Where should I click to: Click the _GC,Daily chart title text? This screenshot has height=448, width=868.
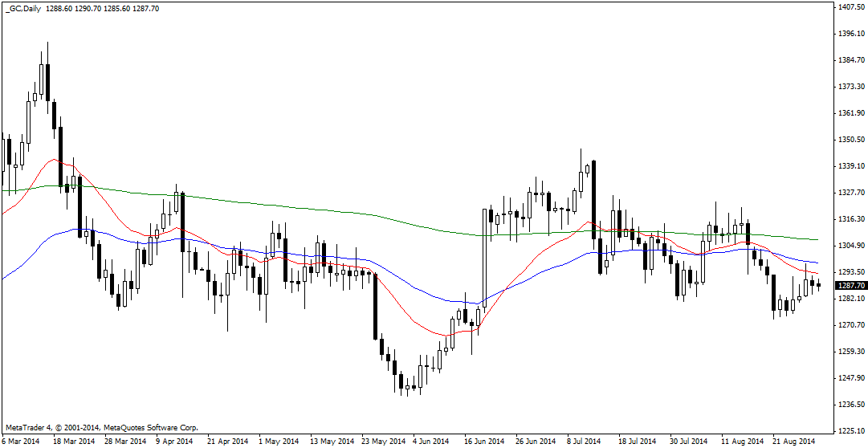(x=22, y=9)
